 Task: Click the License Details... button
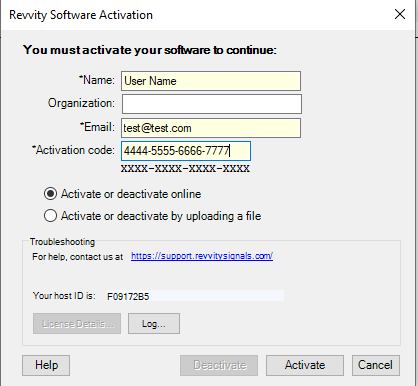pos(77,323)
